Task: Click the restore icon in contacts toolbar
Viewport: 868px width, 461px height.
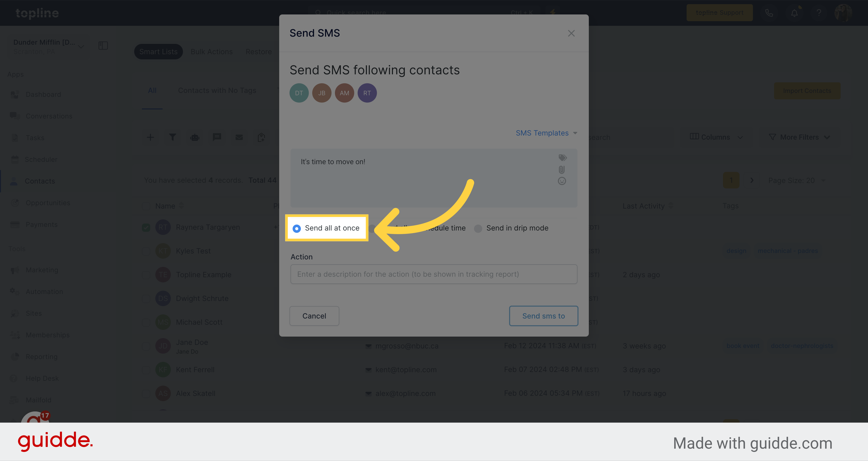Action: [259, 51]
